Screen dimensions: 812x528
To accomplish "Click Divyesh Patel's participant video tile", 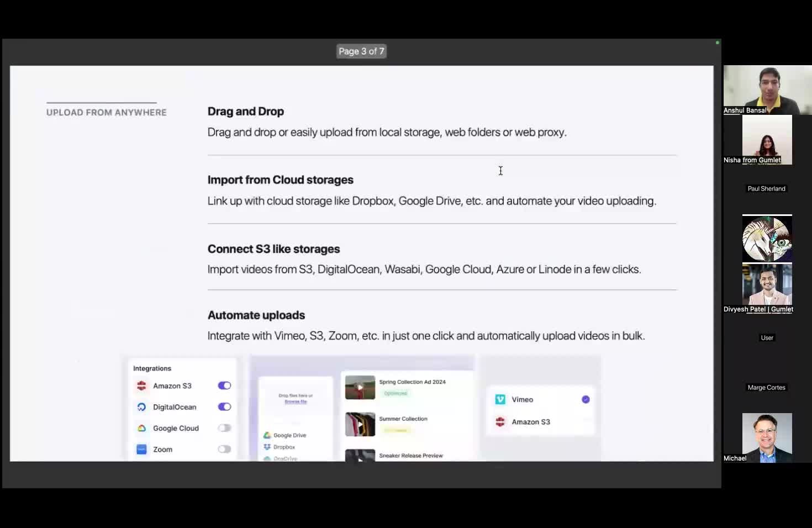I will point(767,285).
